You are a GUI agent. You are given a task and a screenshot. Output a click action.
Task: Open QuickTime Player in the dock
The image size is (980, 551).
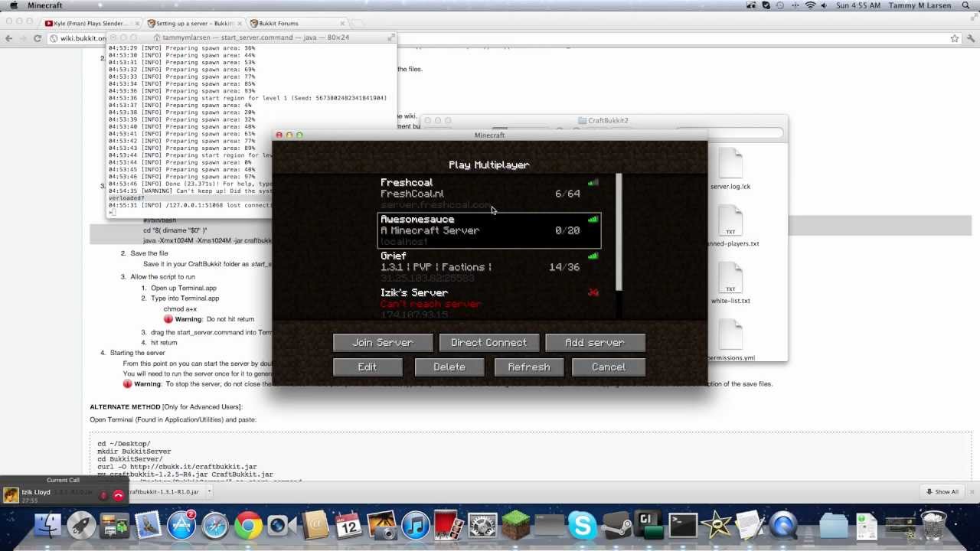click(783, 526)
